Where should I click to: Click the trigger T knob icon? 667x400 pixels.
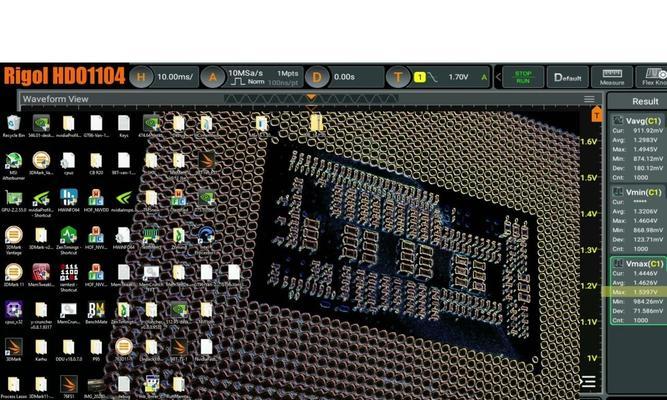pyautogui.click(x=398, y=77)
